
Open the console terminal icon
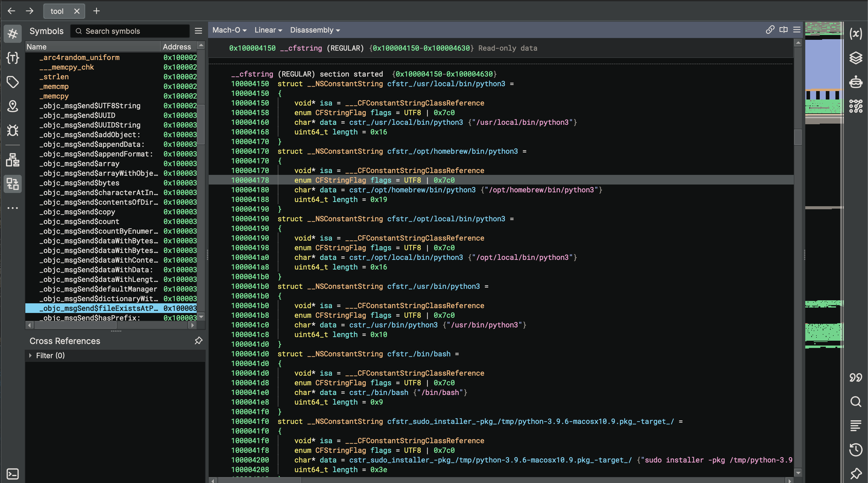12,474
